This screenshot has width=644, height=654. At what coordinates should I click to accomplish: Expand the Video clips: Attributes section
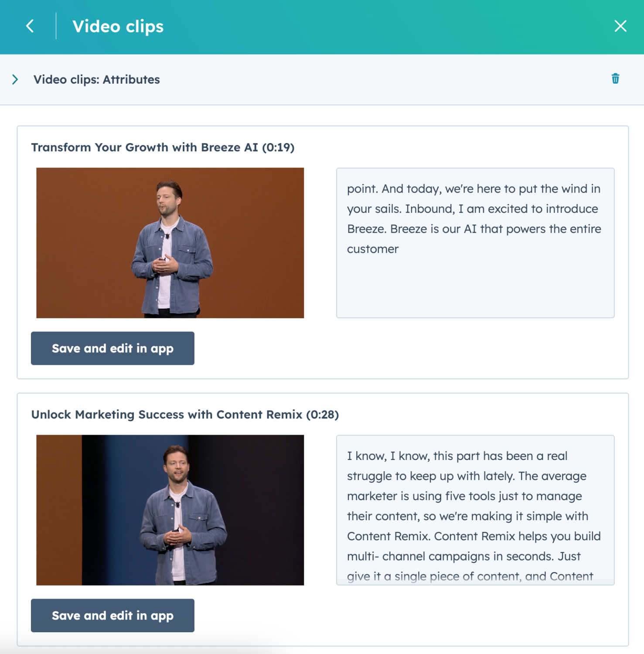15,79
